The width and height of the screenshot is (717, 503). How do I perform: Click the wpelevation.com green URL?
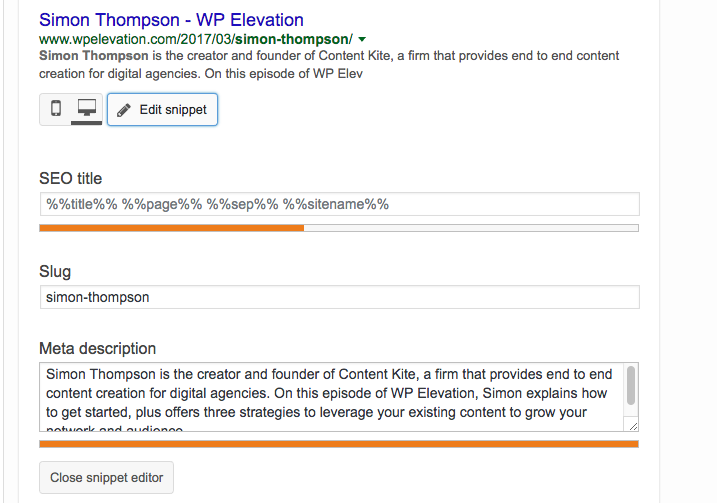[x=196, y=39]
